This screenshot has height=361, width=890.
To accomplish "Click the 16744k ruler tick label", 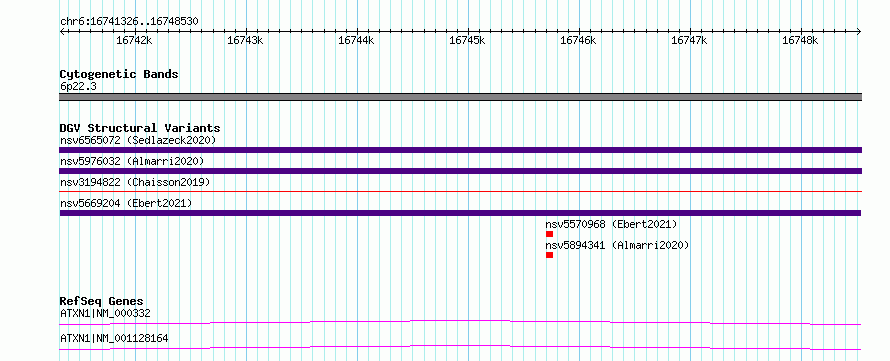I will point(356,40).
